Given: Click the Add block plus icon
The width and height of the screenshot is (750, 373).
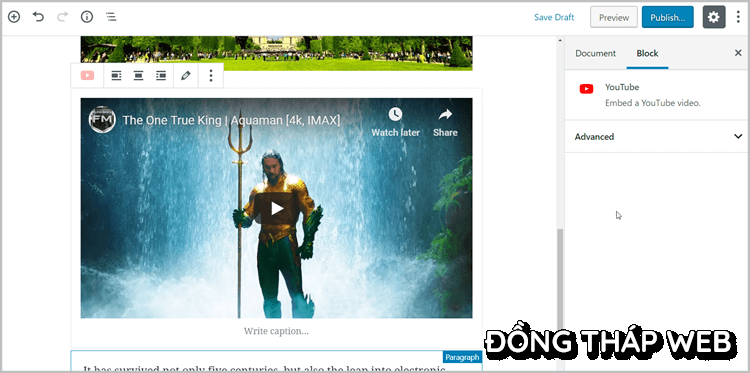Looking at the screenshot, I should (14, 17).
